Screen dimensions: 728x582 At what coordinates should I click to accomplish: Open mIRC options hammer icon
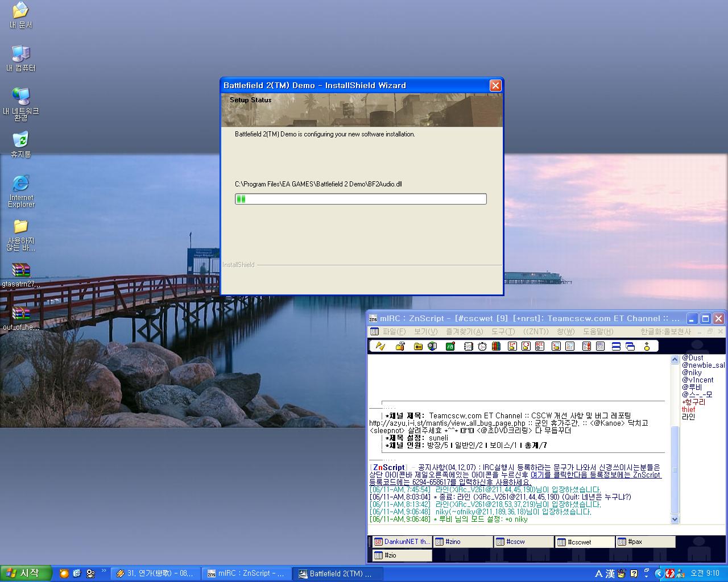[x=400, y=346]
